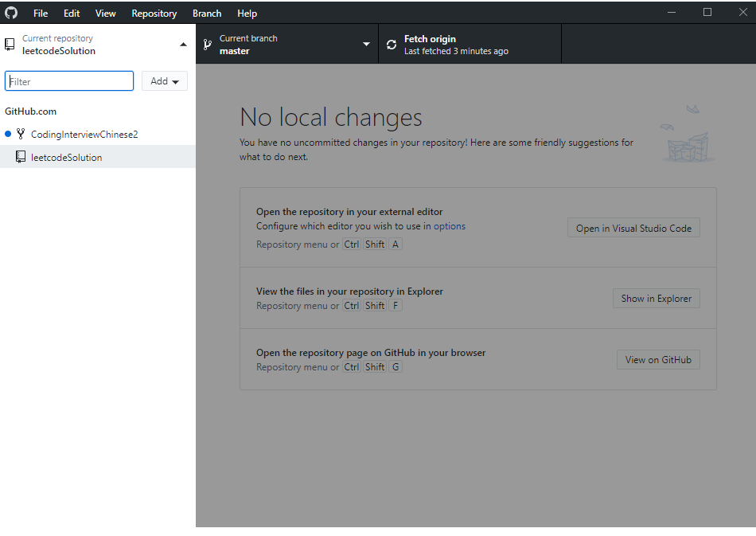
Task: Click the G shortcut key badge
Action: click(396, 366)
